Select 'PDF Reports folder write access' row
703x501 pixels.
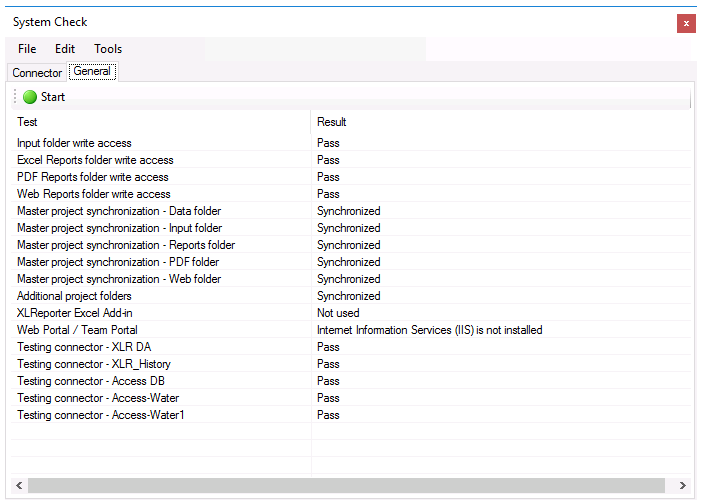point(351,177)
